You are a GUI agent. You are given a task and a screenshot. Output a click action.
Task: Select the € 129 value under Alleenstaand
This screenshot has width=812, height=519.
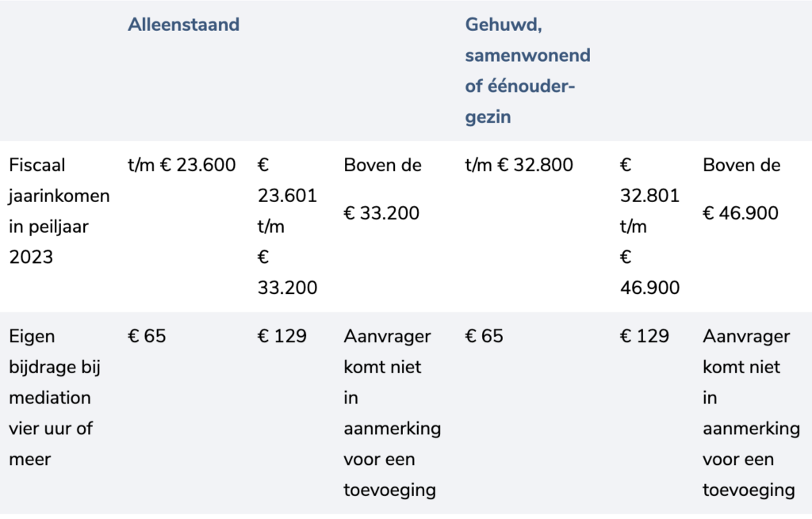[282, 336]
